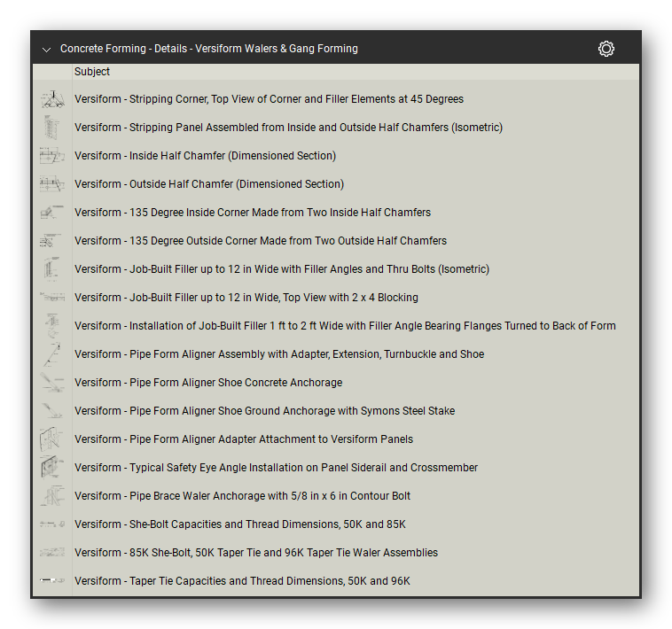Select 'Typical Safety Eye Angle Installation' text
672x629 pixels.
[x=276, y=467]
